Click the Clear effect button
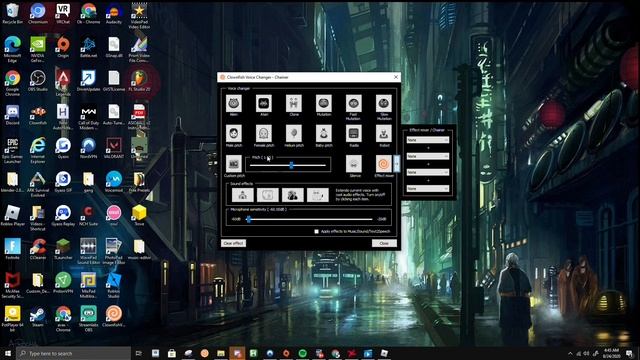Viewport: 640px width, 360px height. (233, 243)
